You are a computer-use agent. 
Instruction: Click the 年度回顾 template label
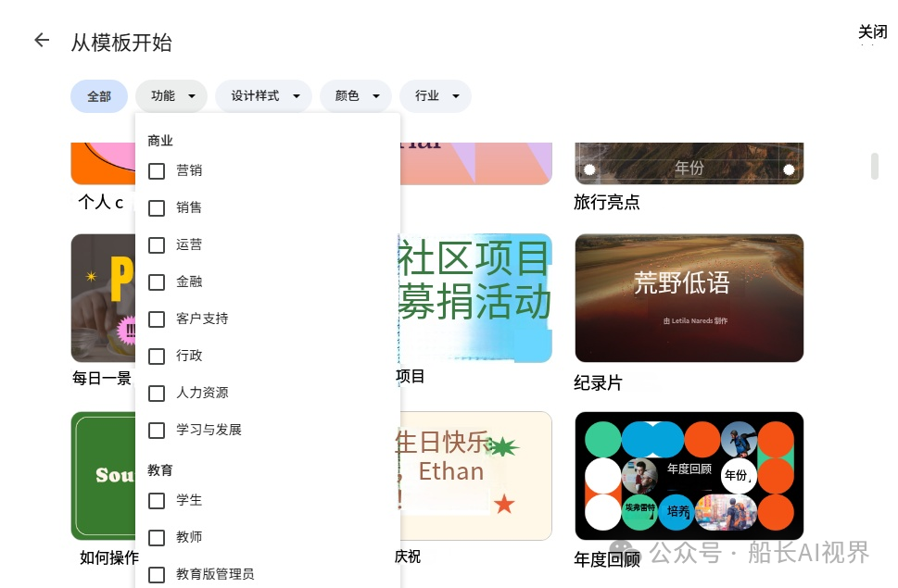pos(607,558)
